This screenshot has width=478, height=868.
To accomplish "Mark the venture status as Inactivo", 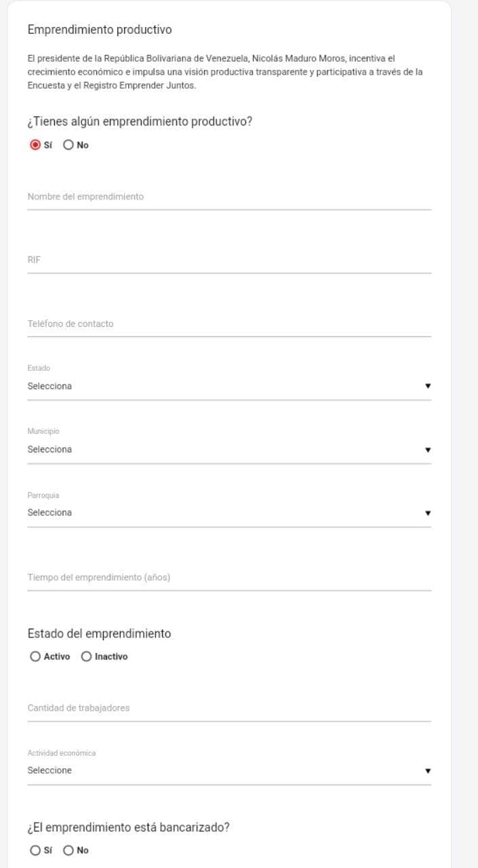I will [x=87, y=656].
